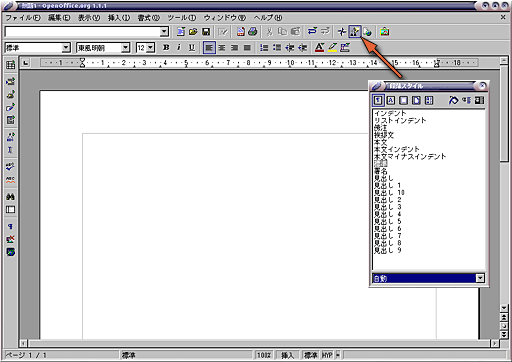Open ウィンドウ(W) menu
This screenshot has height=362, width=512.
tap(225, 18)
